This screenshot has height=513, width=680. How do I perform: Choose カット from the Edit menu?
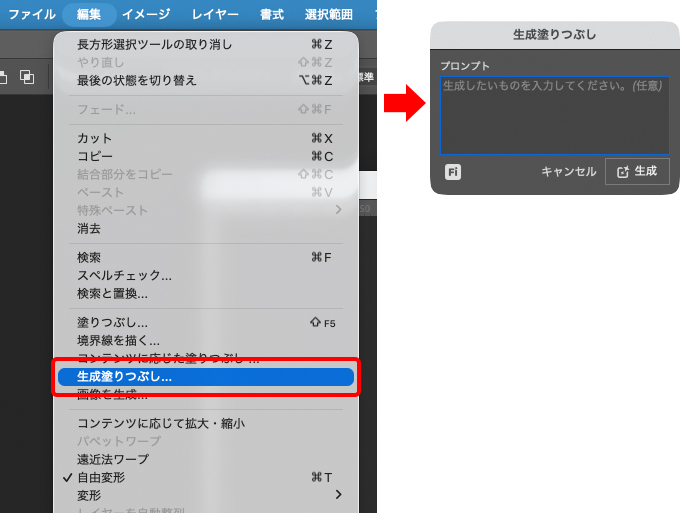[x=95, y=138]
